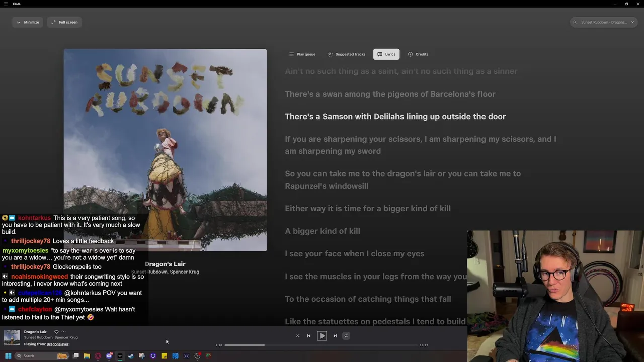This screenshot has height=362, width=644.
Task: Open the Suggested tracks tab
Action: (x=347, y=54)
